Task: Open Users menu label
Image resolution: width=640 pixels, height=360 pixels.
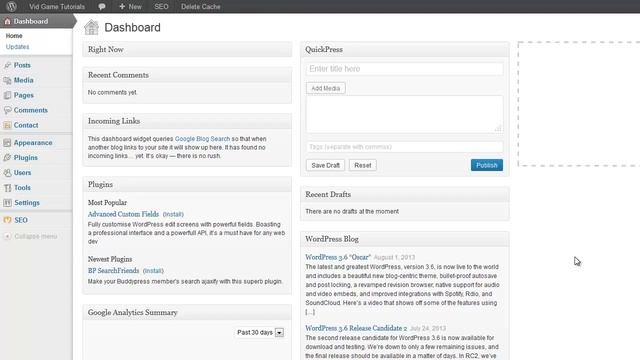Action: (22, 173)
